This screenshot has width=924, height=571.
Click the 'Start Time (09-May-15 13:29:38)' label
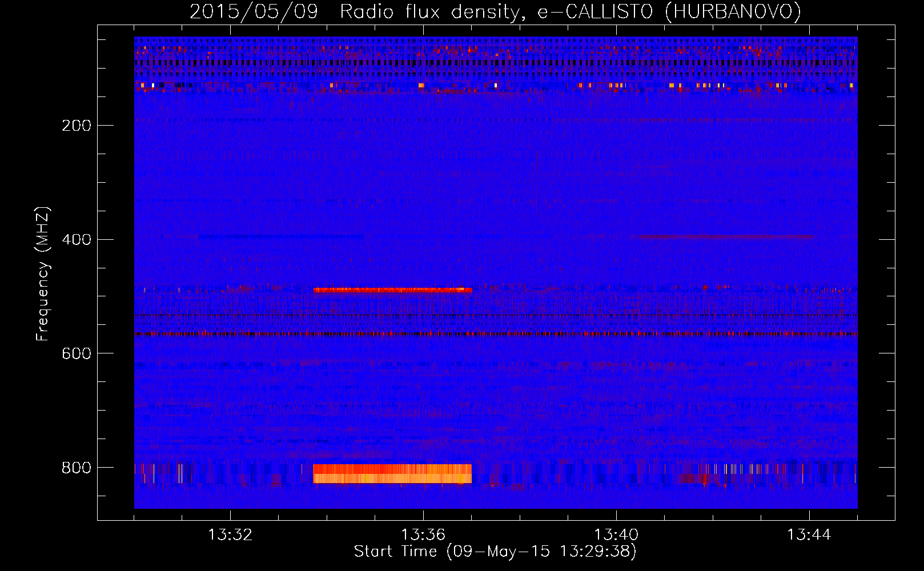click(x=495, y=552)
